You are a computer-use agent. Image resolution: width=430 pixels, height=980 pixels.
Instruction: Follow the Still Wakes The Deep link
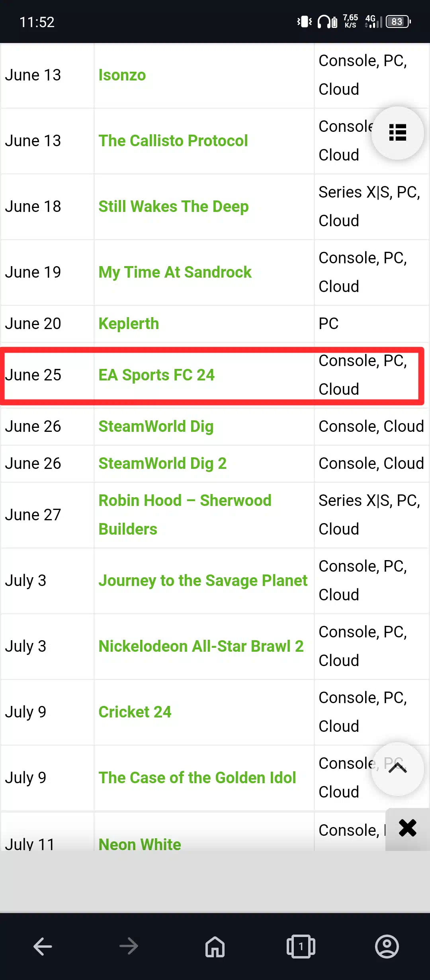pyautogui.click(x=174, y=207)
